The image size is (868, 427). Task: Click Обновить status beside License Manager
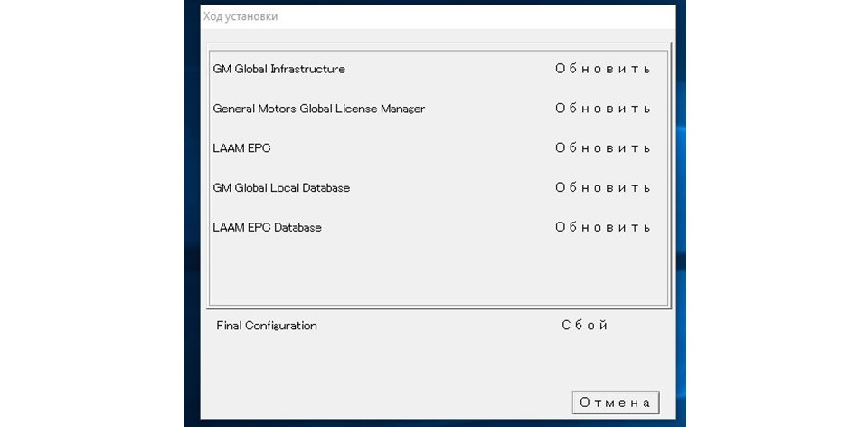[x=603, y=109]
